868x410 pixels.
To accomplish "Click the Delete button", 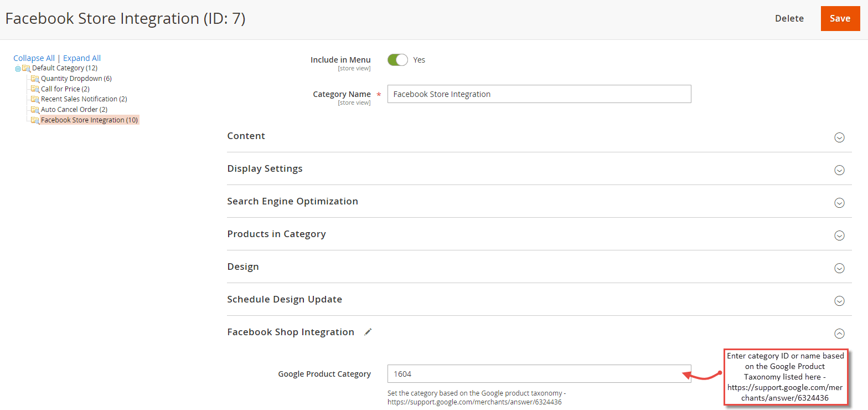I will (789, 19).
